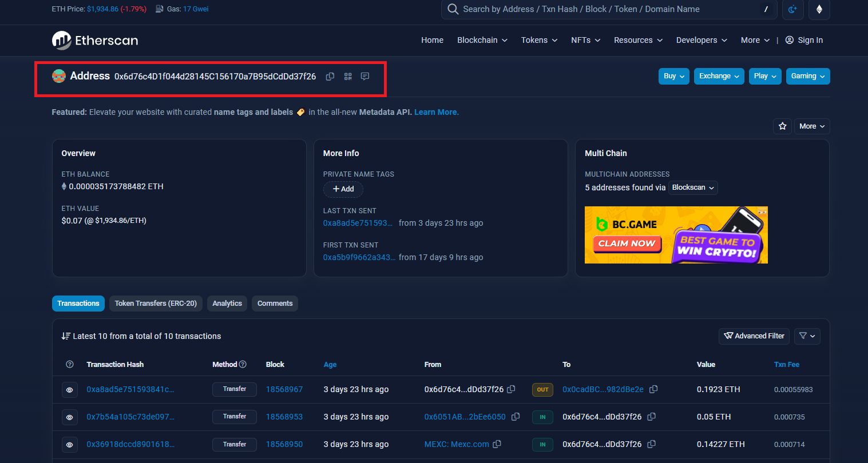View block 18568953
Viewport: 868px width, 463px height.
click(x=284, y=417)
